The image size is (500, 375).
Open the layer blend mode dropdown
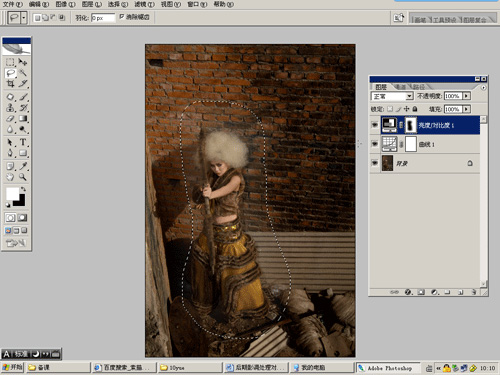point(392,96)
